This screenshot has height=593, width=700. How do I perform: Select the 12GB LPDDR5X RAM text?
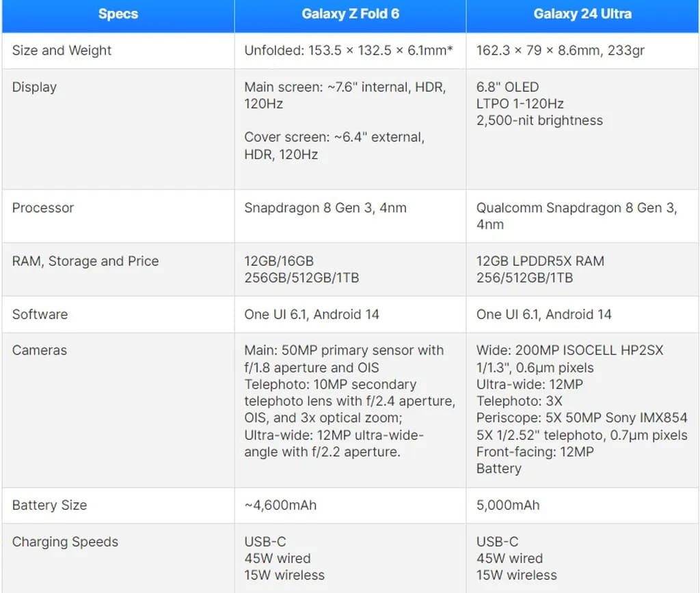pos(540,261)
